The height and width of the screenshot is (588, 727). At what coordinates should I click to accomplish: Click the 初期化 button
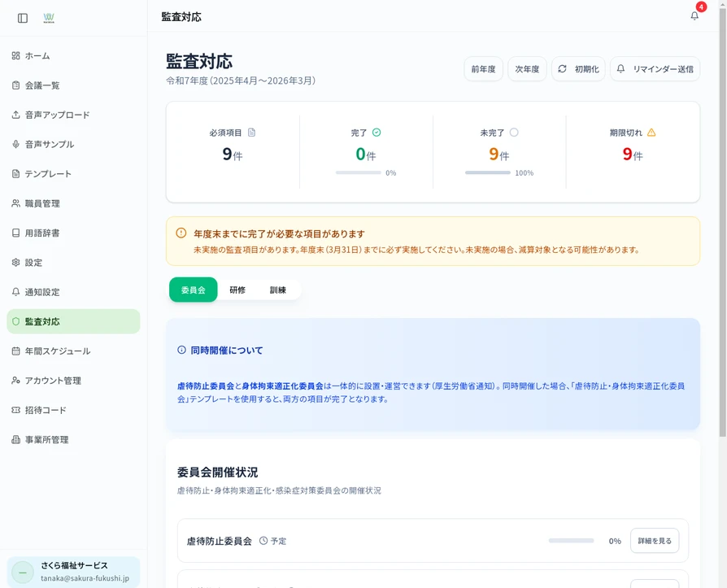pos(578,69)
